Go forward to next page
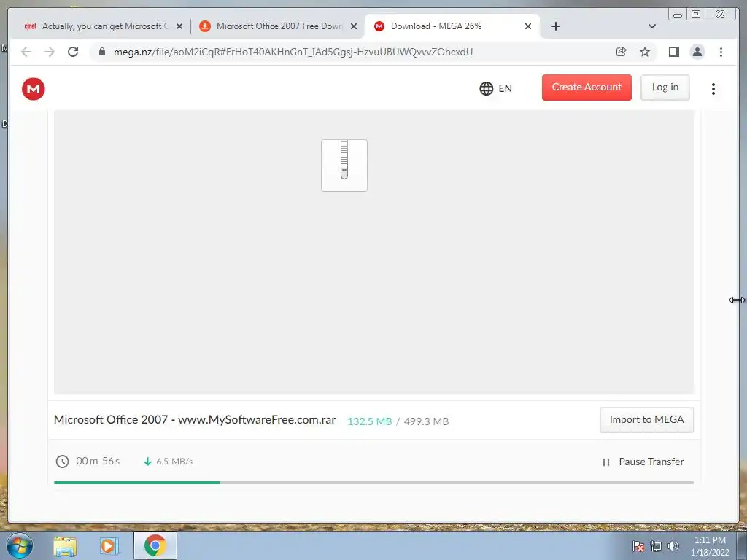747x560 pixels. click(x=50, y=52)
